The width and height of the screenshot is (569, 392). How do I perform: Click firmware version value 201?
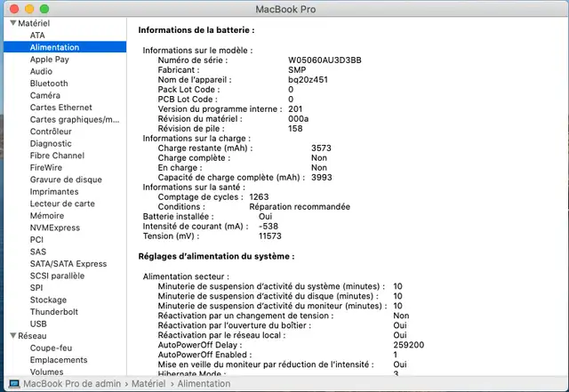tap(295, 108)
